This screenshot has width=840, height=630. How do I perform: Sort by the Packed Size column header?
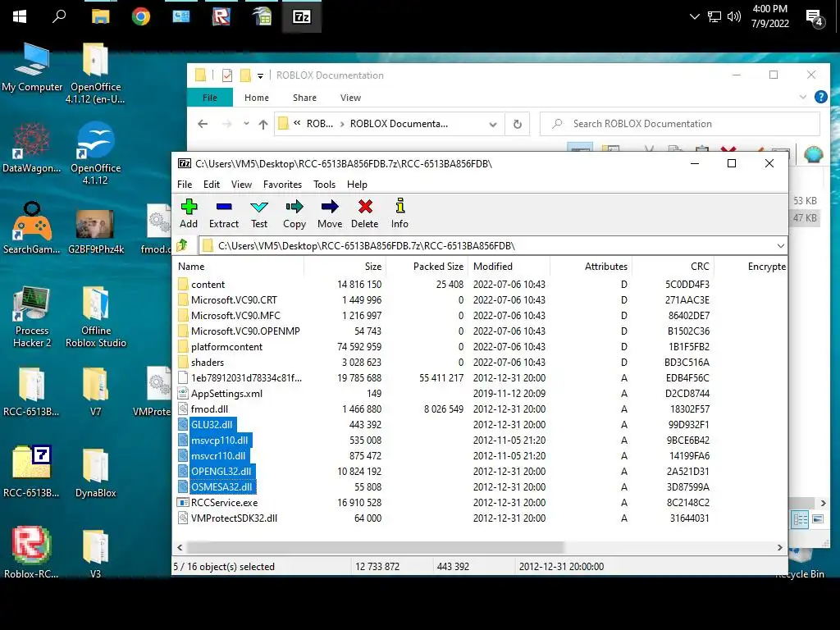(x=427, y=267)
